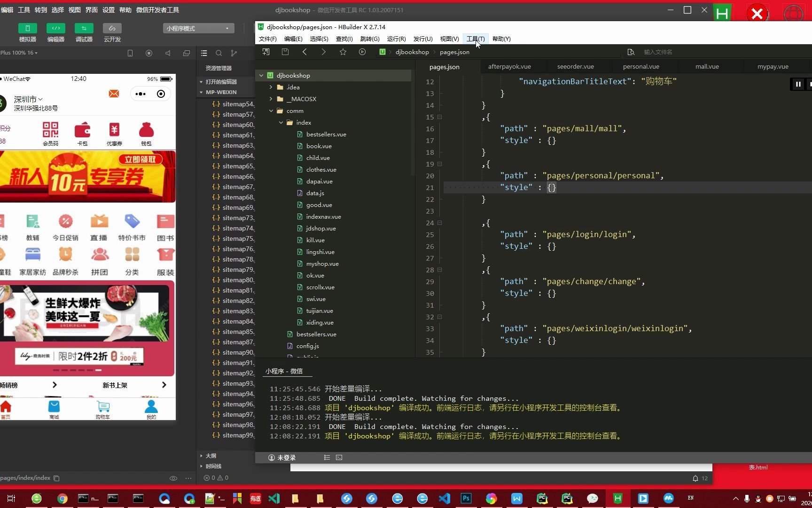The height and width of the screenshot is (508, 812).
Task: Open jdshop.vue in project tree
Action: point(321,228)
